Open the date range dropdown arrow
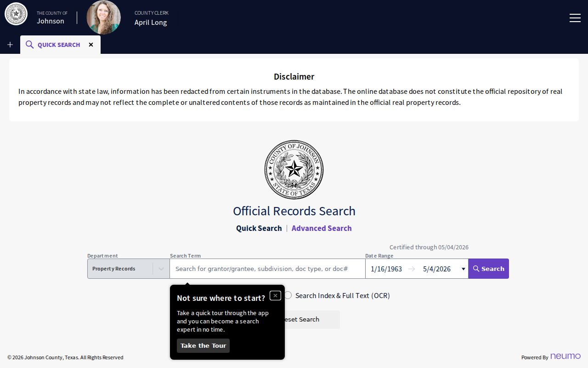The width and height of the screenshot is (588, 368). coord(463,269)
